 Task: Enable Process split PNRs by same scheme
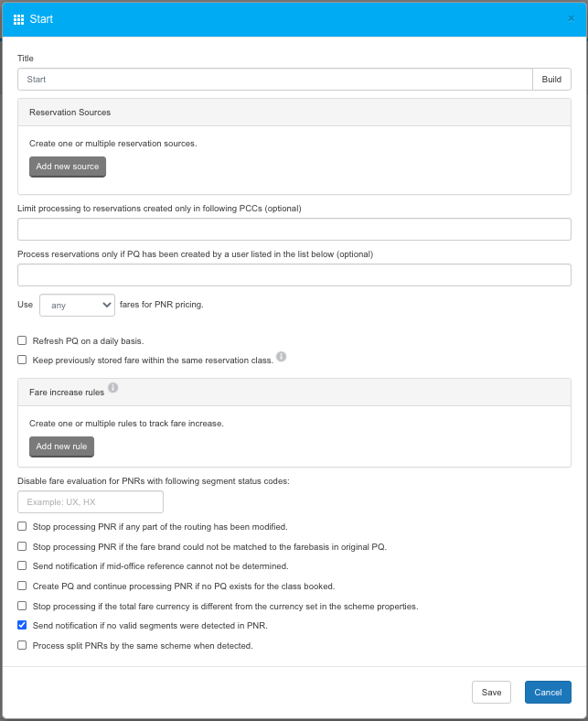pos(22,645)
